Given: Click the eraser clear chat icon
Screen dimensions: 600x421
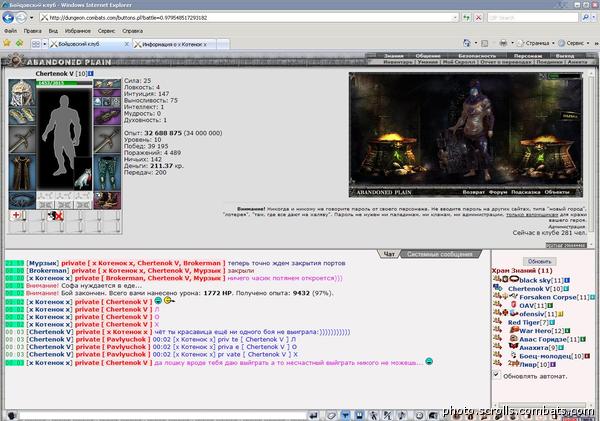Looking at the screenshot, I should click(x=331, y=415).
